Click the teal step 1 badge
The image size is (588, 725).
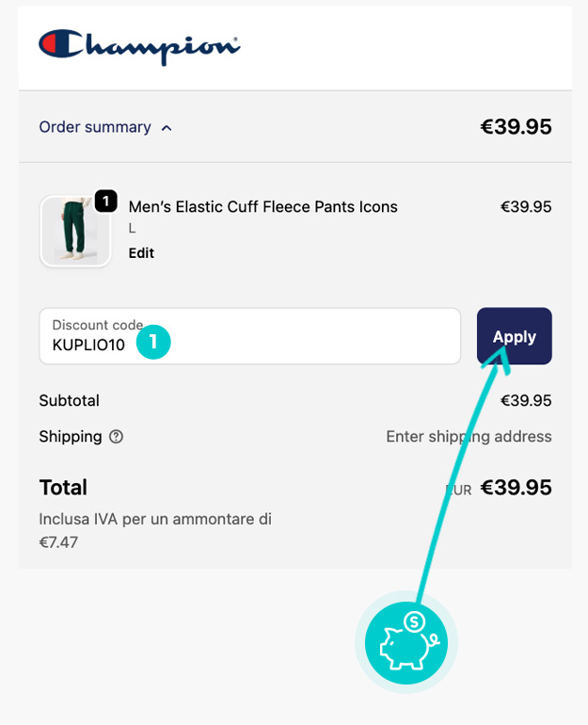[x=153, y=342]
